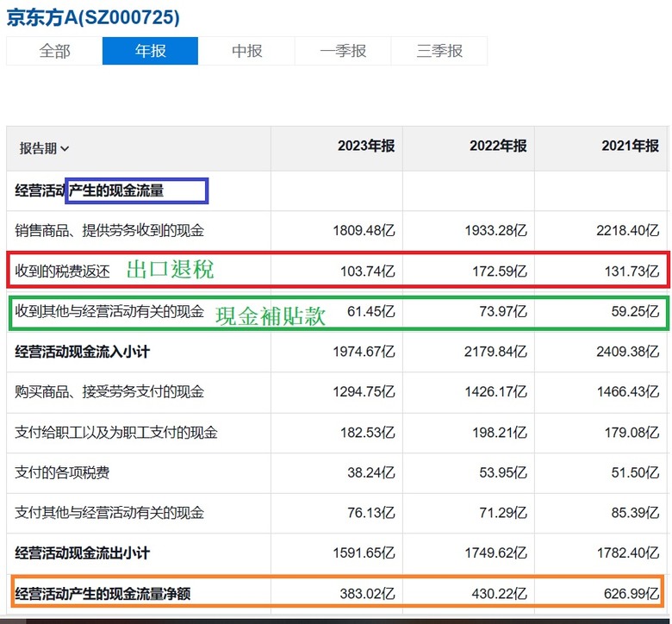This screenshot has height=624, width=672.
Task: Click the value 1294.75亿
Action: (x=364, y=392)
